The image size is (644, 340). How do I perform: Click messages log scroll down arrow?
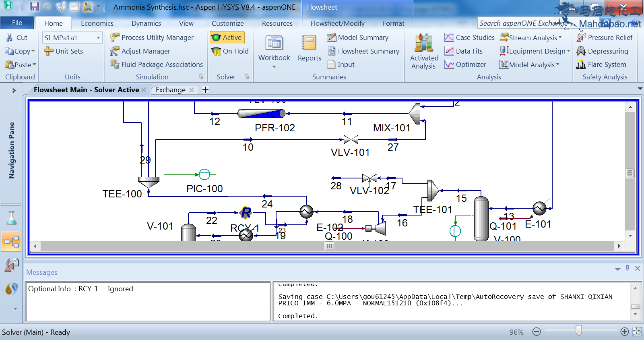click(x=636, y=314)
